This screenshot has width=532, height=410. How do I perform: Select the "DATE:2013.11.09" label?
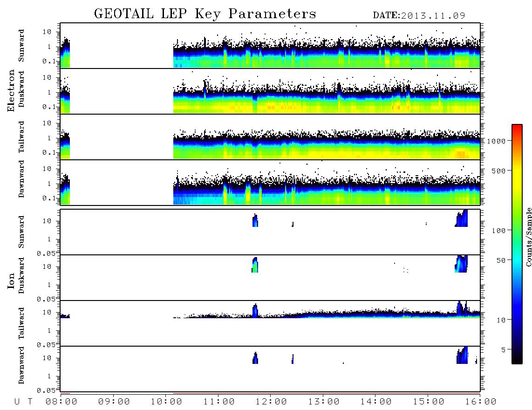click(419, 16)
